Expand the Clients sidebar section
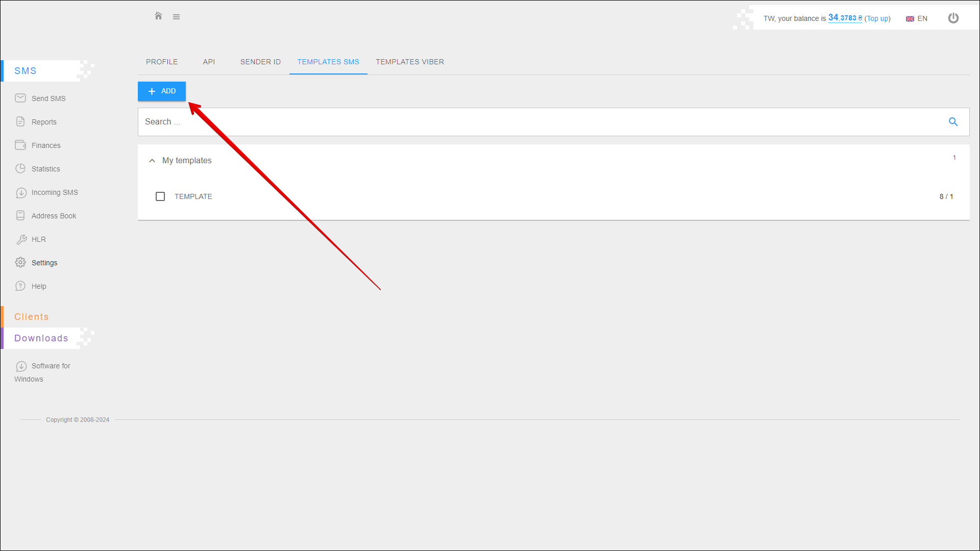The width and height of the screenshot is (980, 551). point(32,317)
